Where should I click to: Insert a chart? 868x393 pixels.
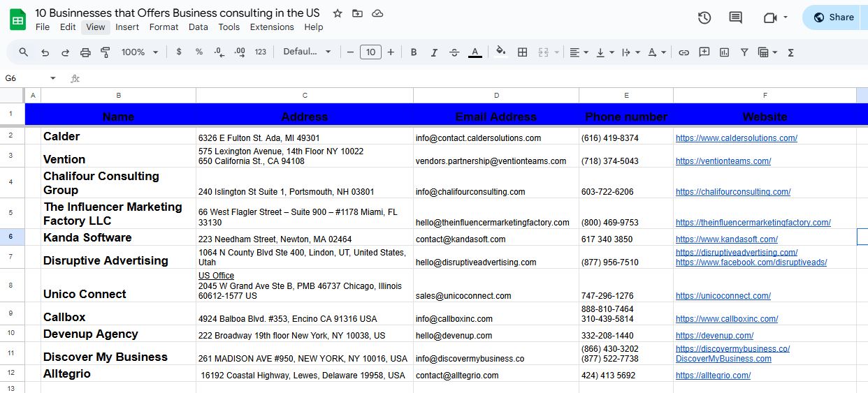(724, 52)
